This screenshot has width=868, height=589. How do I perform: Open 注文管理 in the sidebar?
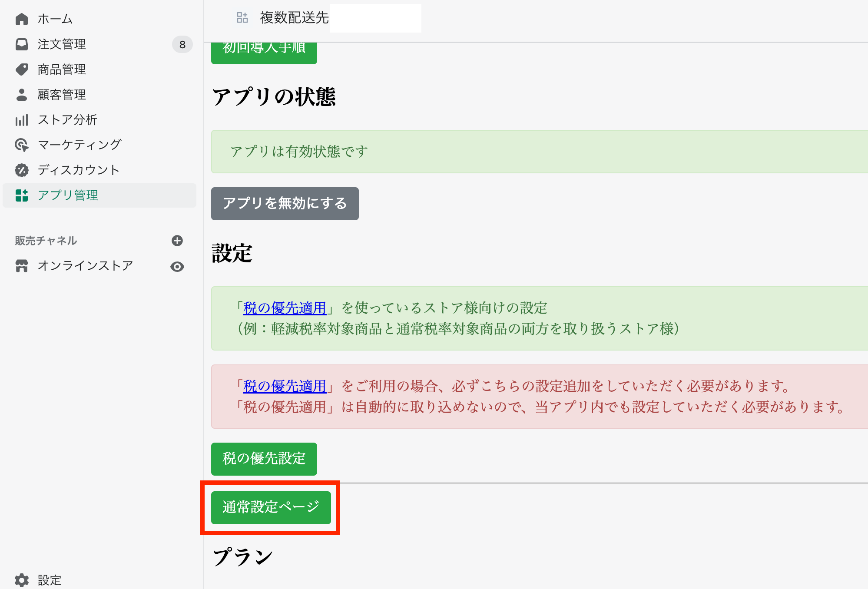pyautogui.click(x=62, y=44)
